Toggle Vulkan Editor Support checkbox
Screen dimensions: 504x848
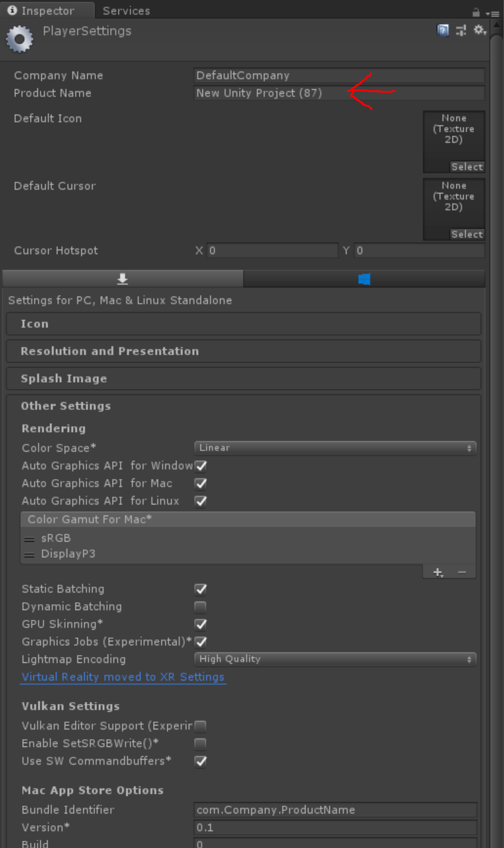pos(201,726)
